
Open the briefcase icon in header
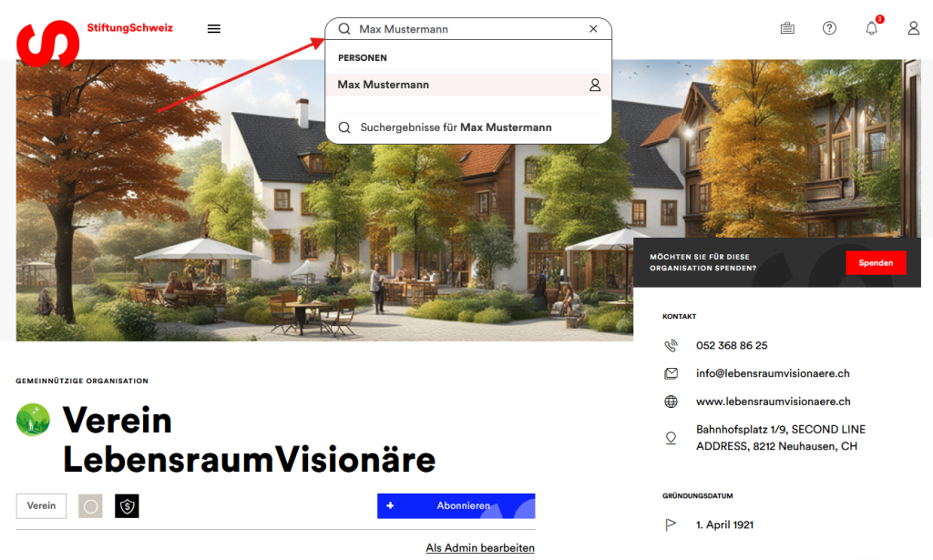coord(787,28)
